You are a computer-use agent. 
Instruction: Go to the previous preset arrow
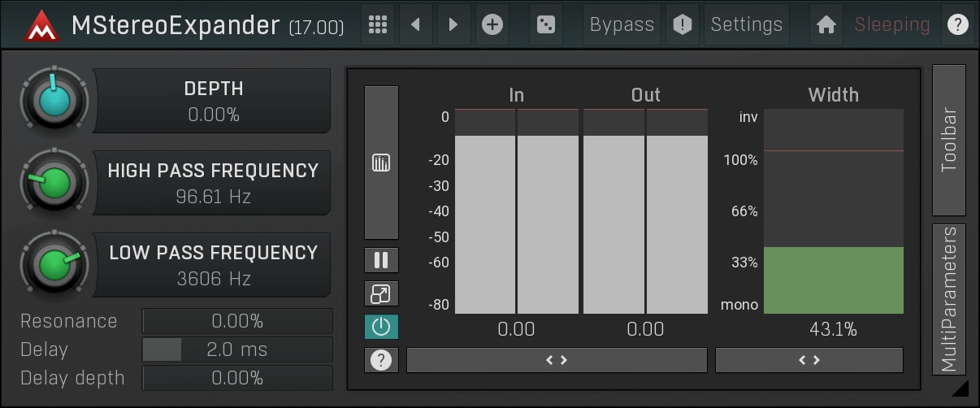(x=415, y=24)
